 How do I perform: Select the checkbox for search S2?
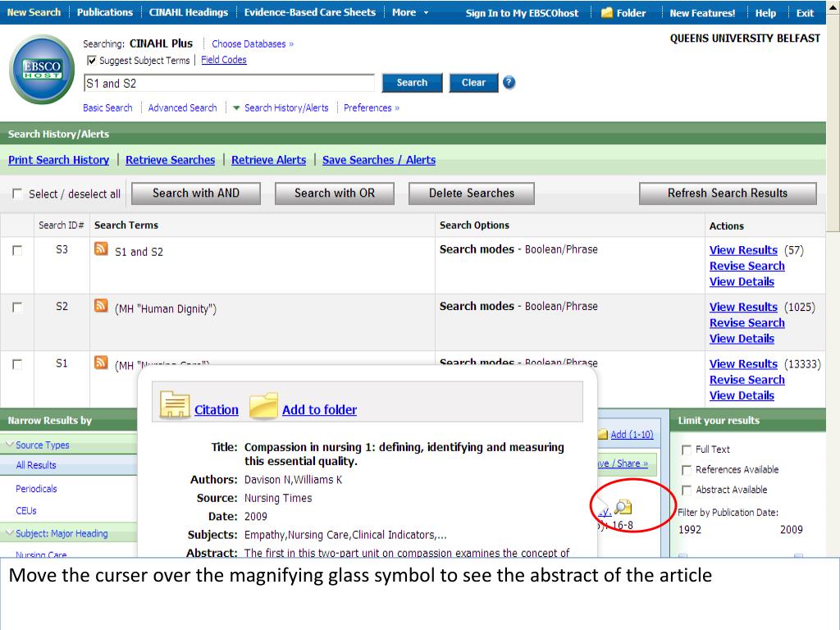tap(17, 307)
